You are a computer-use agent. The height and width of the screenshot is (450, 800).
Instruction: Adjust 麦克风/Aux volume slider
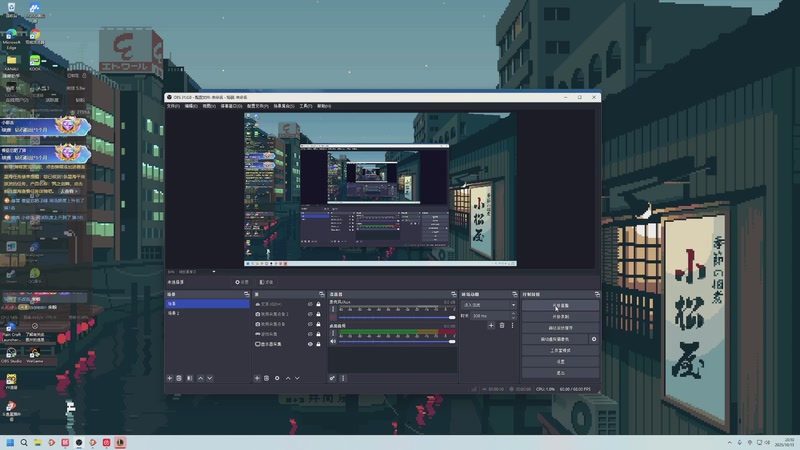pyautogui.click(x=397, y=317)
